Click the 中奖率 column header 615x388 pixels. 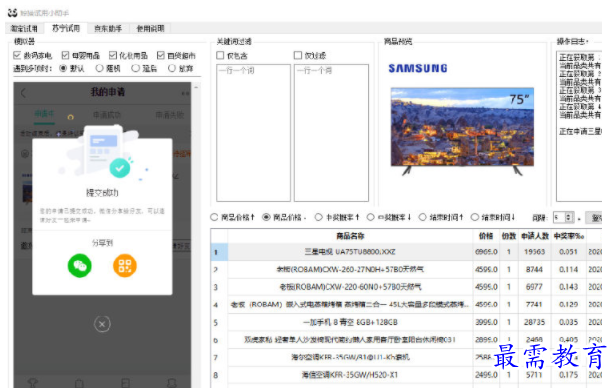568,236
